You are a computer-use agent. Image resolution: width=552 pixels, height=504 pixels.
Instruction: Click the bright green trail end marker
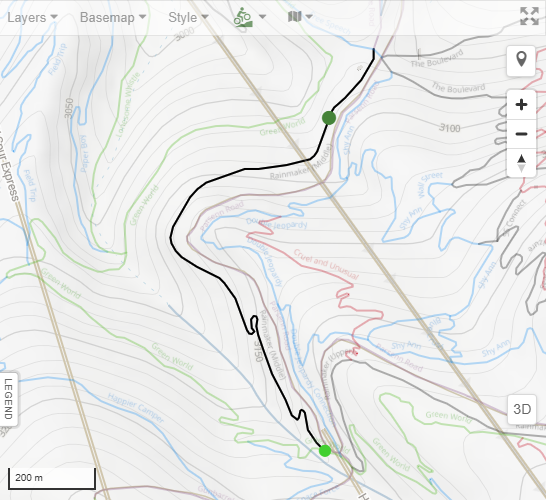[x=325, y=451]
